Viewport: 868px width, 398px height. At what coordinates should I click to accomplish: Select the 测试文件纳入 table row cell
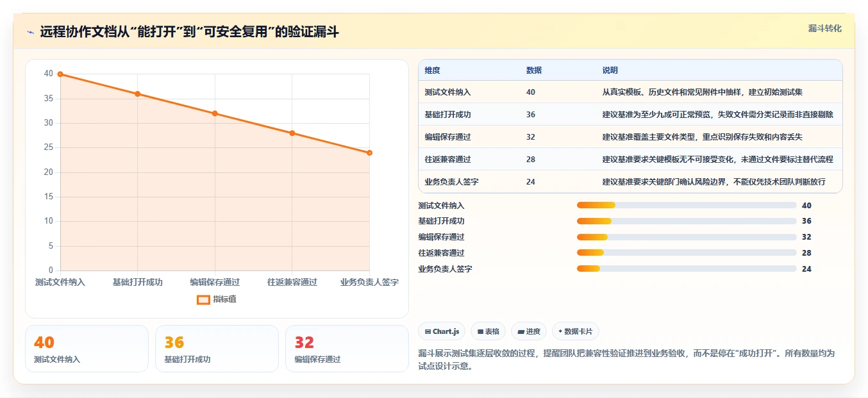click(x=447, y=92)
